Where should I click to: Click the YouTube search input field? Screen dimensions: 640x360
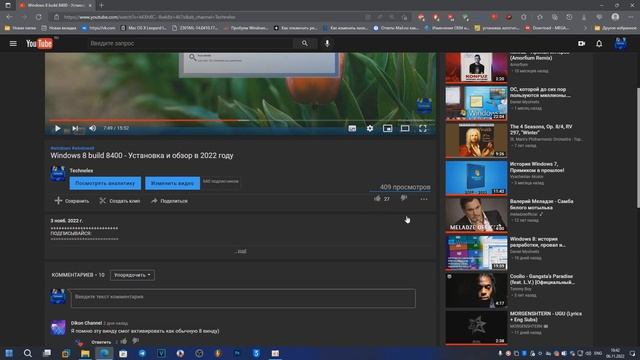tap(190, 43)
